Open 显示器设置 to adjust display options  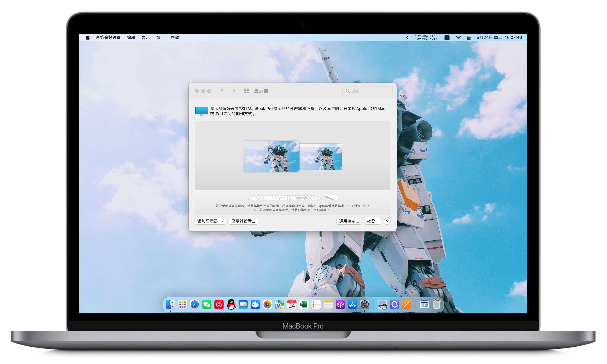[243, 221]
